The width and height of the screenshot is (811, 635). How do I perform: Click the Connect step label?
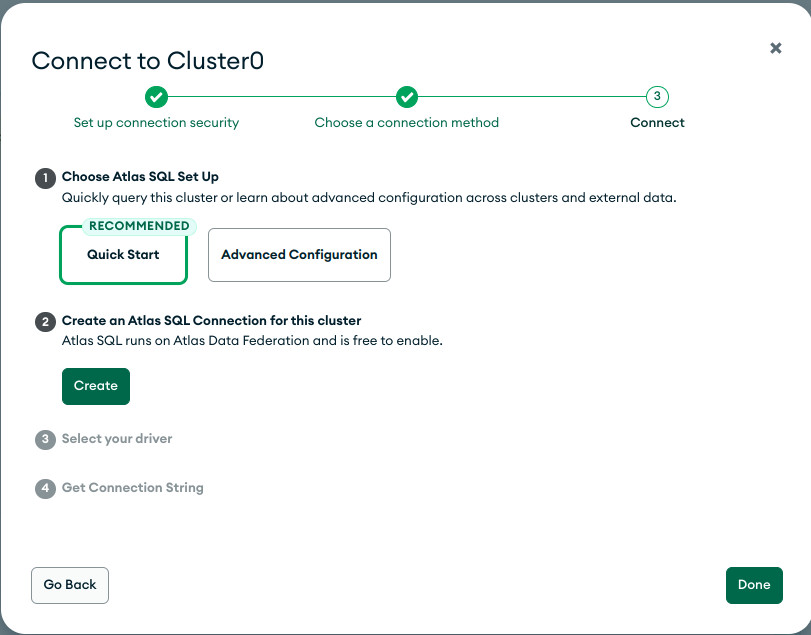[x=657, y=123]
